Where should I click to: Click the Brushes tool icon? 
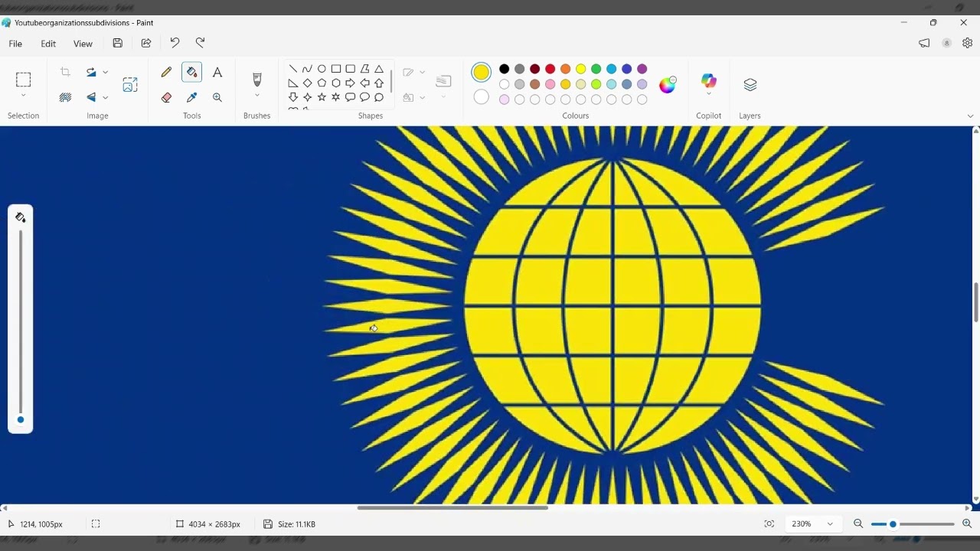point(257,80)
